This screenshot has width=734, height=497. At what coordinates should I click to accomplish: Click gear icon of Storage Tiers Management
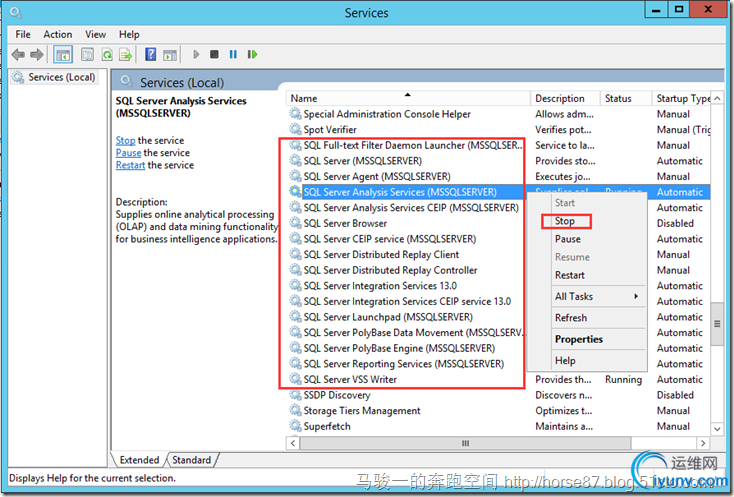(x=295, y=410)
